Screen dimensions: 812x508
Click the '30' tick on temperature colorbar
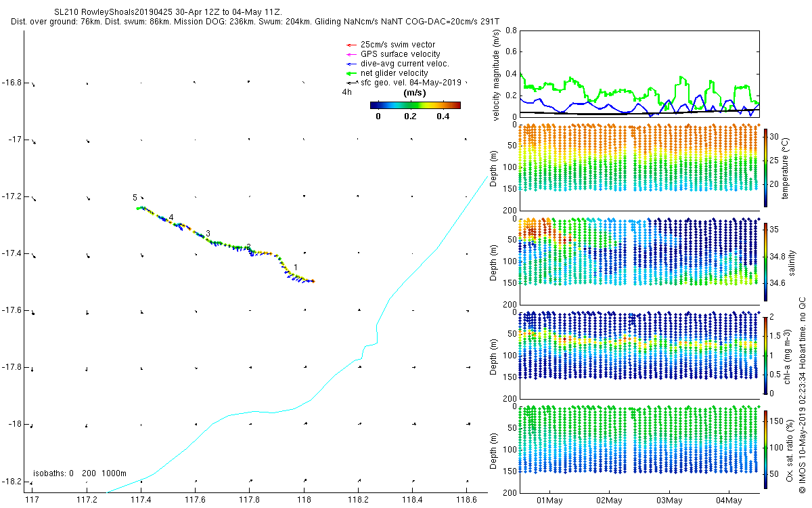[775, 135]
